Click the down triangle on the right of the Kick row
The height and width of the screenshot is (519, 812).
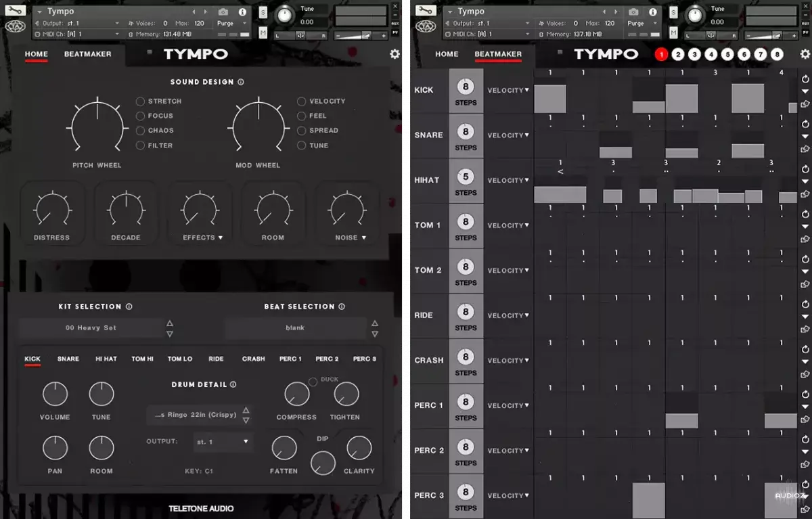point(805,91)
